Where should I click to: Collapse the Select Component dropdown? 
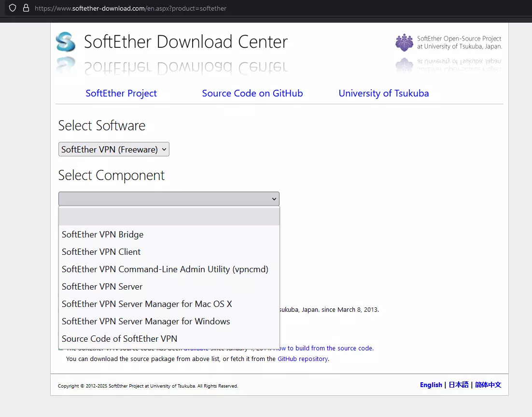click(168, 199)
